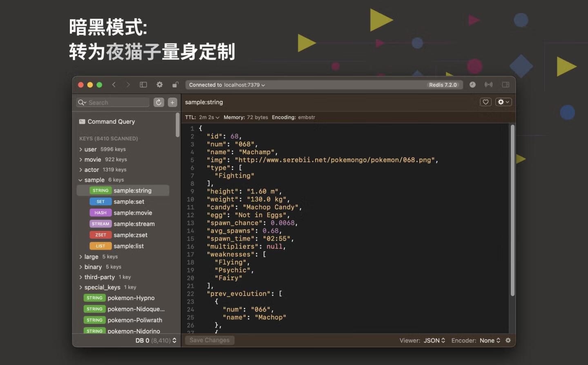
Task: Click the add new key plus button
Action: pos(172,102)
